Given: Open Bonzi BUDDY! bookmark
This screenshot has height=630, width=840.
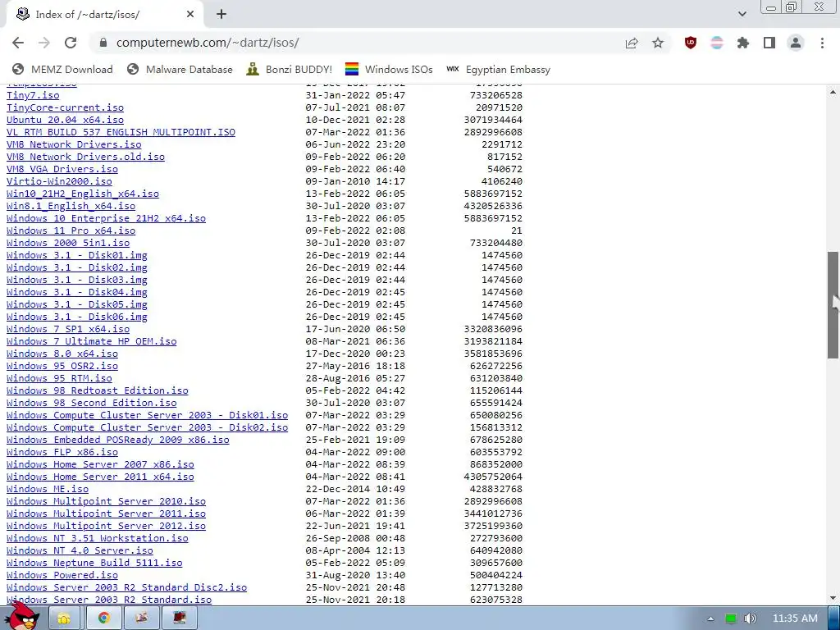Looking at the screenshot, I should [290, 69].
